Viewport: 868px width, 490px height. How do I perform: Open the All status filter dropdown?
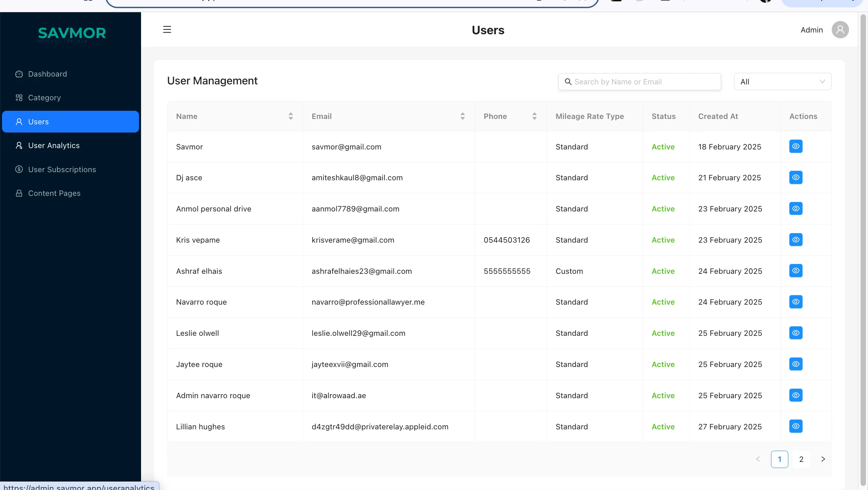pyautogui.click(x=782, y=82)
